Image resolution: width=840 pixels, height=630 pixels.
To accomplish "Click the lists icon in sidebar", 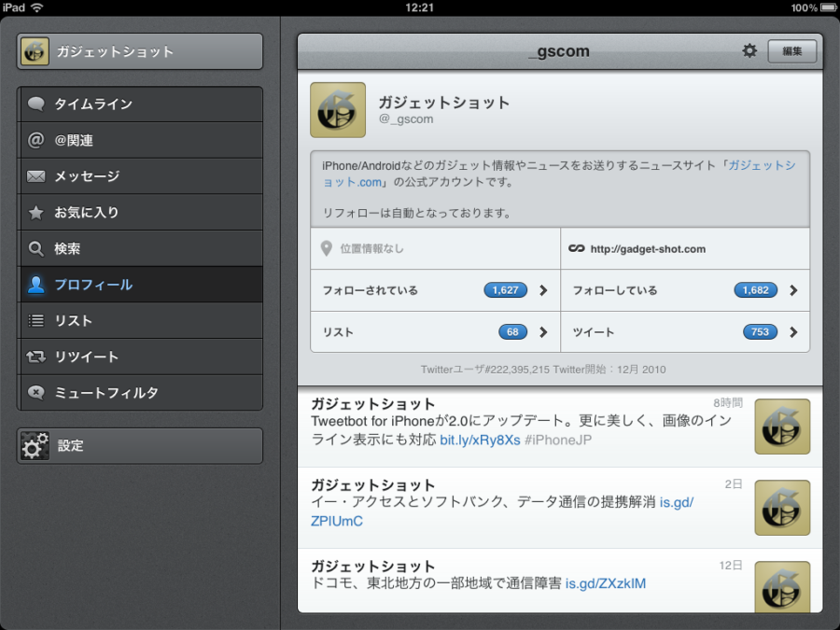I will point(35,320).
